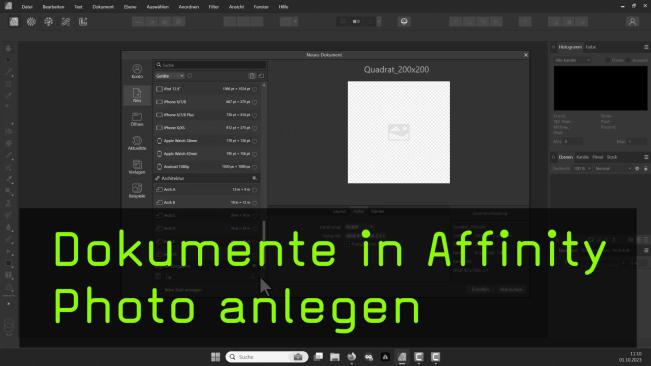Screen dimensions: 651x366
Task: Select the iPad 12.9" preset row
Action: (x=207, y=89)
